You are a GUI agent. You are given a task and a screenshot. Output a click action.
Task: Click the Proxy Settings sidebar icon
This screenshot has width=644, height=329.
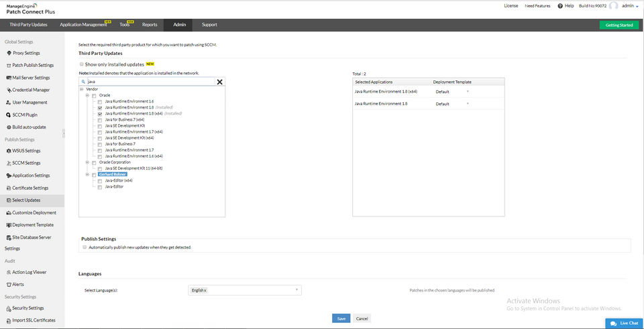(x=9, y=53)
